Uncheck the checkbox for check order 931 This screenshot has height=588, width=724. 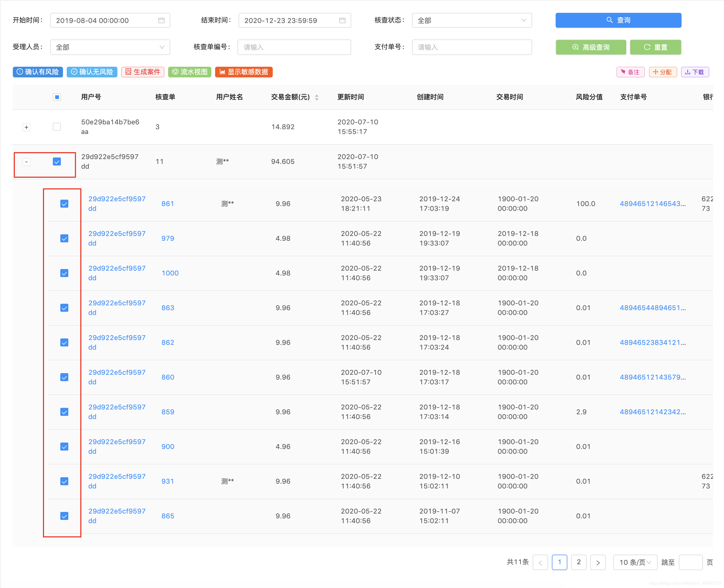click(x=64, y=481)
